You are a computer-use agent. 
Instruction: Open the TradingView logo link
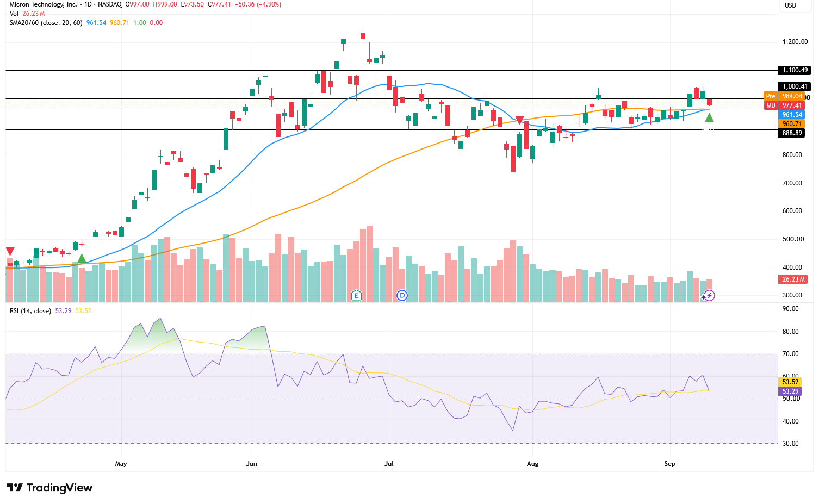coord(49,488)
